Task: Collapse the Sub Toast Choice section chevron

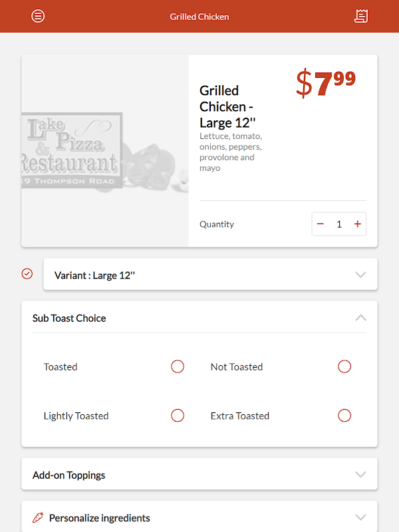Action: [x=360, y=318]
